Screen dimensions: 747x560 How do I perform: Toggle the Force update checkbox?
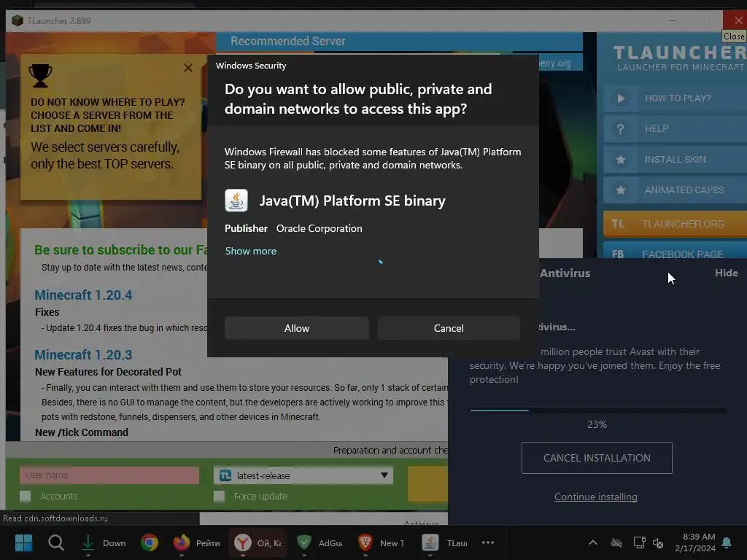coord(219,497)
